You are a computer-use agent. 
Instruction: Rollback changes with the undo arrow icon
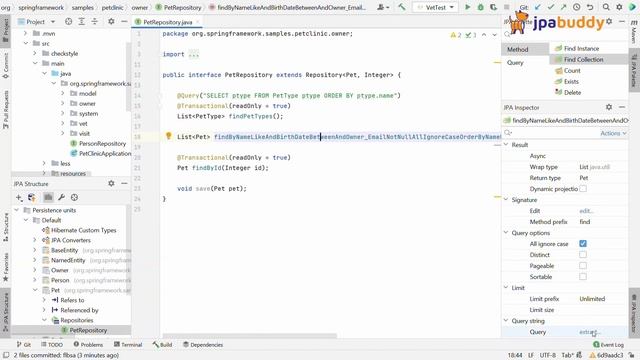589,7
